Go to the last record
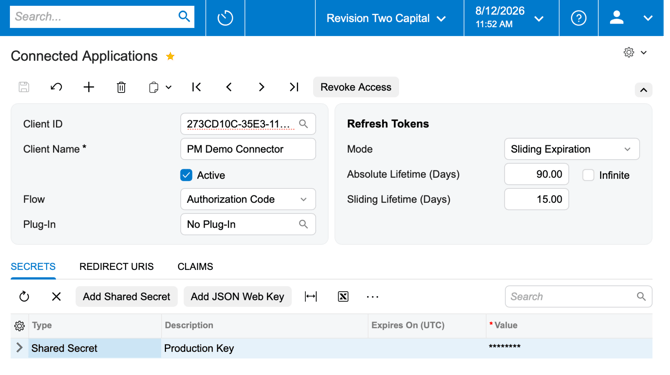The image size is (670, 375). (x=294, y=87)
